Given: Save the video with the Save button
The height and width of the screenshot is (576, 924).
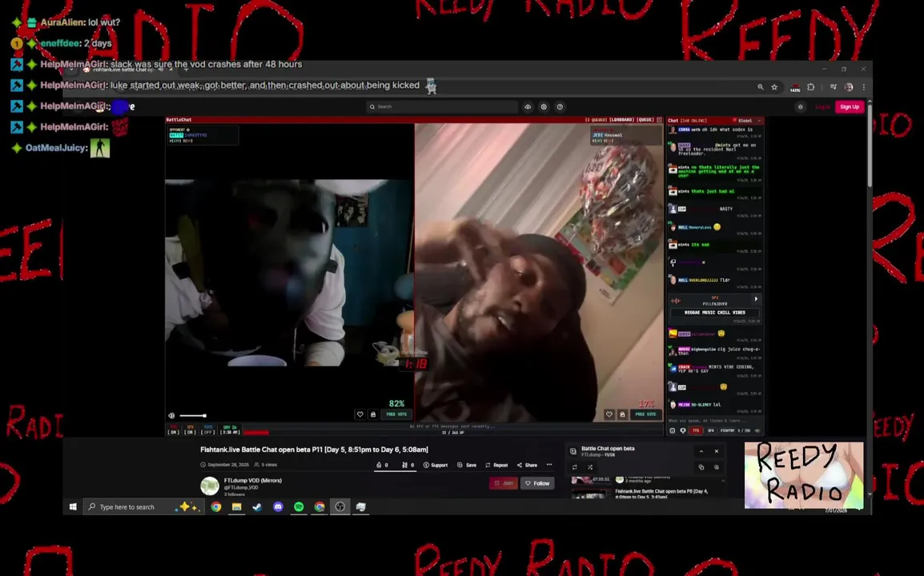Looking at the screenshot, I should click(x=467, y=465).
